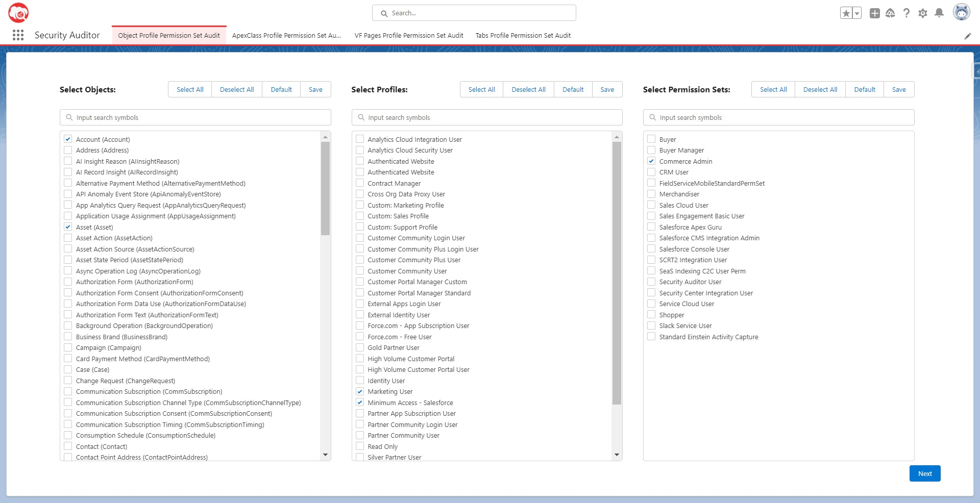Uncheck the Commerce Admin permission set
The height and width of the screenshot is (503, 980).
(x=651, y=161)
